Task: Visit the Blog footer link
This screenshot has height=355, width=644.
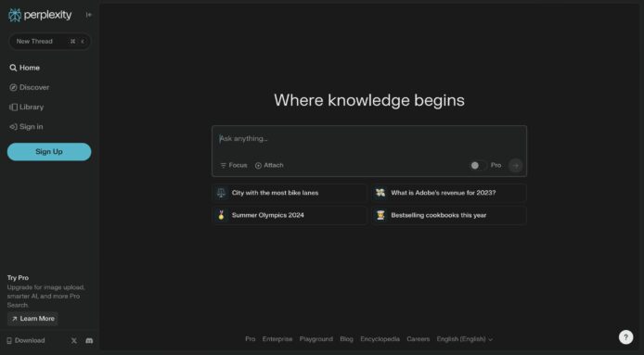Action: pos(346,339)
